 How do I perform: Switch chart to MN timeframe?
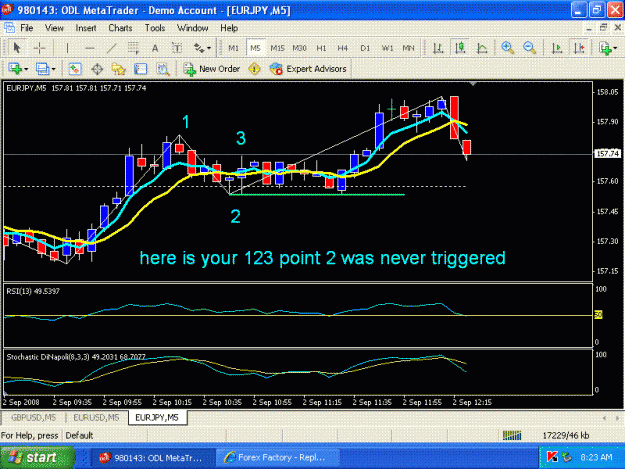click(408, 48)
